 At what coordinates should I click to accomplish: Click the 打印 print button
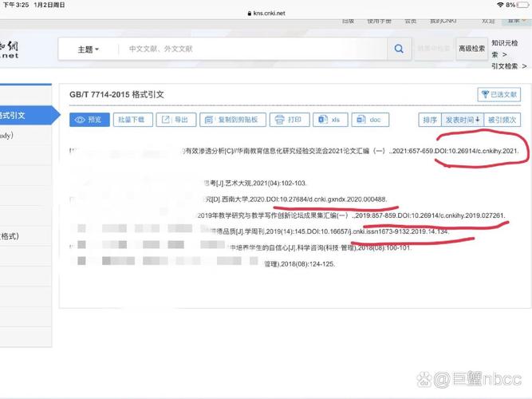click(x=290, y=120)
